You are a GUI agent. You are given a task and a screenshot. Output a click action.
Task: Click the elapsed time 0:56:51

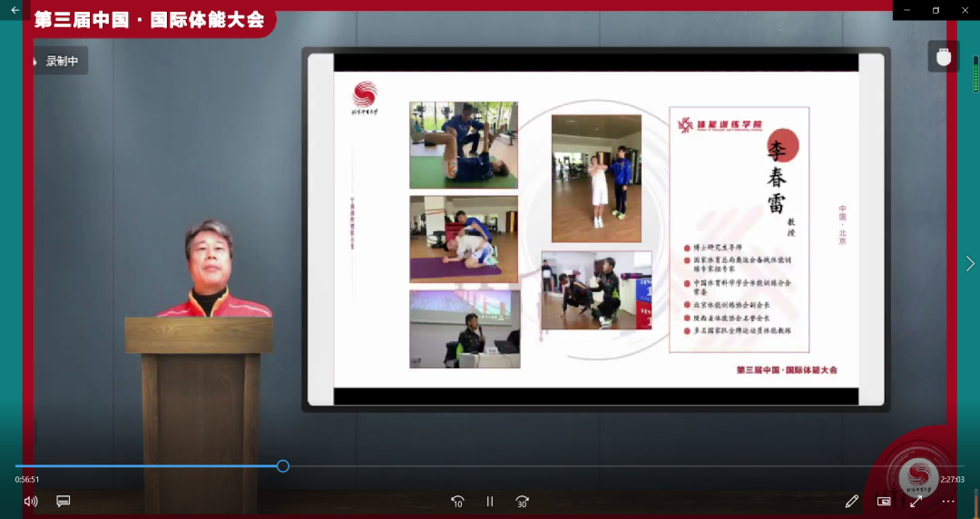(27, 480)
